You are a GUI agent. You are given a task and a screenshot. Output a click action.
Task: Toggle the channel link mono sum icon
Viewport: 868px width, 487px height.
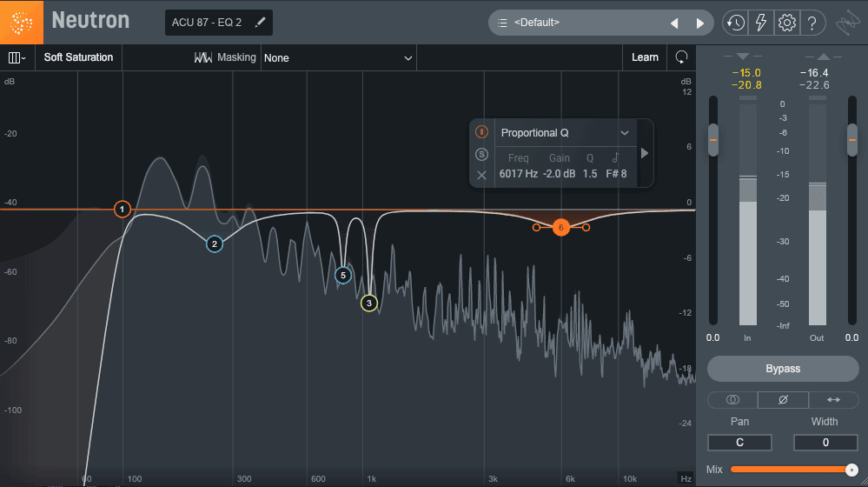732,399
